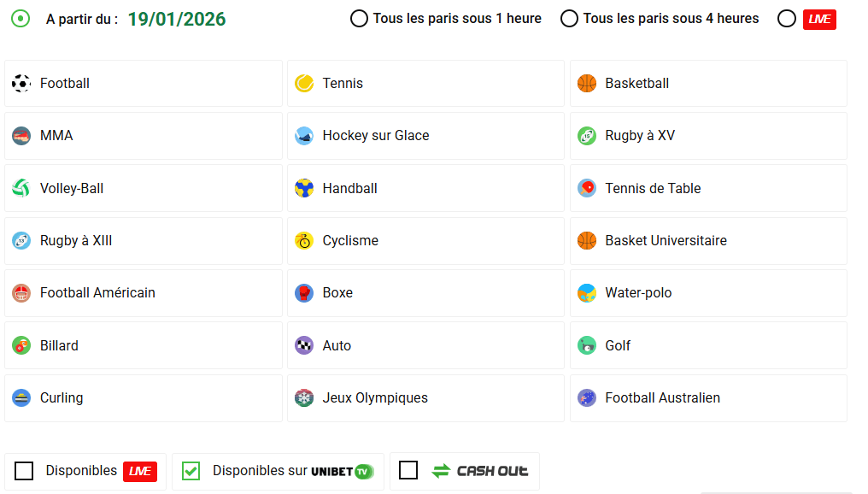868x494 pixels.
Task: Select the Hockey sur Glace icon
Action: (305, 135)
